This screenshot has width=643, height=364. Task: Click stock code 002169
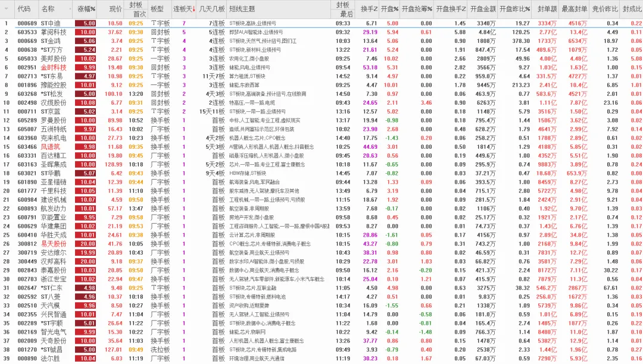[27, 332]
